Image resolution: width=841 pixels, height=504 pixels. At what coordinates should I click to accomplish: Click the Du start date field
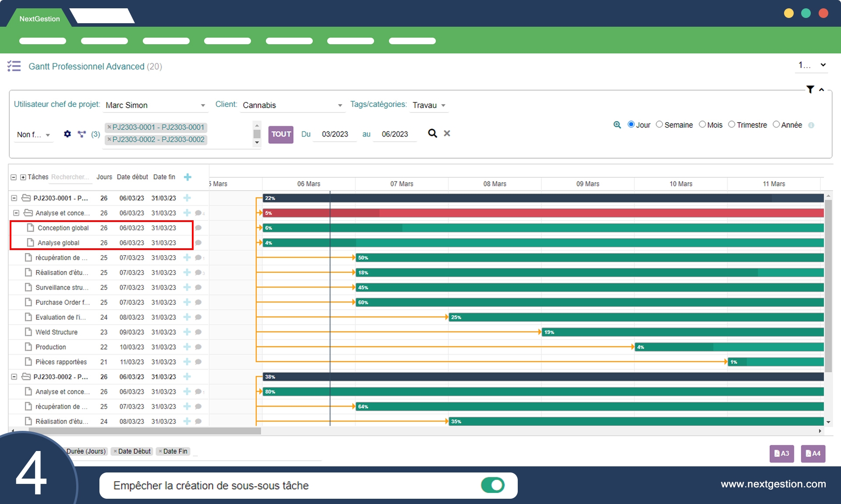click(x=335, y=134)
